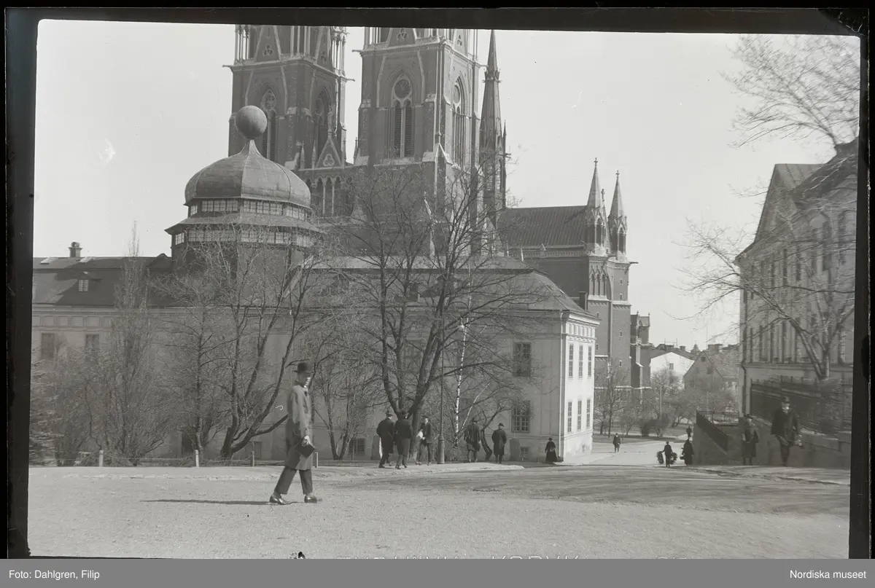Click the ball on top of the dome
The width and height of the screenshot is (875, 588).
251,122
